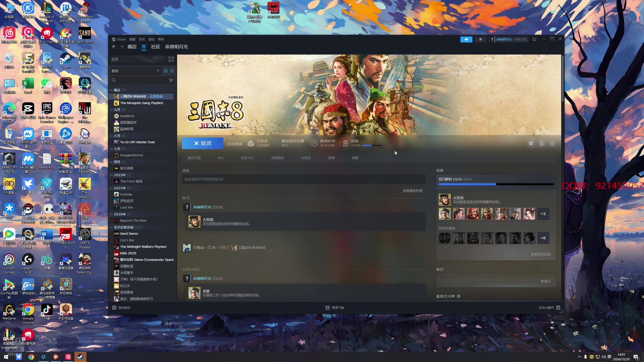Screen dimensions: 644x362
Task: Open the DLC tab on game page
Action: (221, 158)
